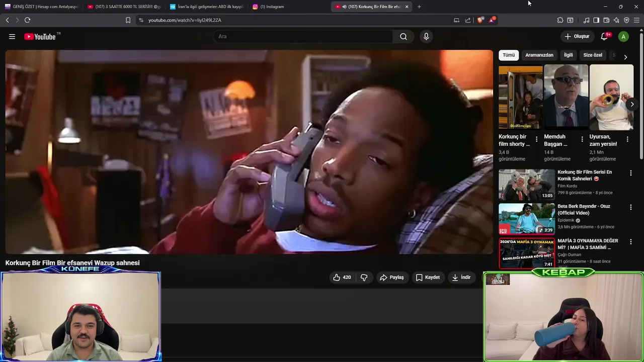Advance the shorts shelf with next arrow
Viewport: 644px width, 362px height.
point(632,104)
